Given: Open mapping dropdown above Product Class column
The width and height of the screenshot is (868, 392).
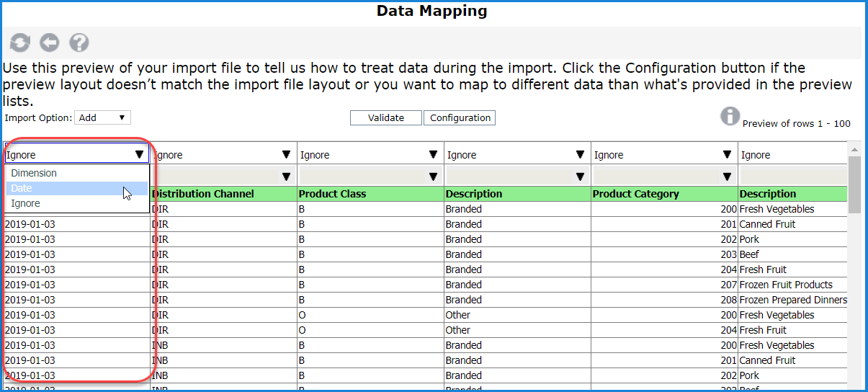Looking at the screenshot, I should click(x=370, y=155).
